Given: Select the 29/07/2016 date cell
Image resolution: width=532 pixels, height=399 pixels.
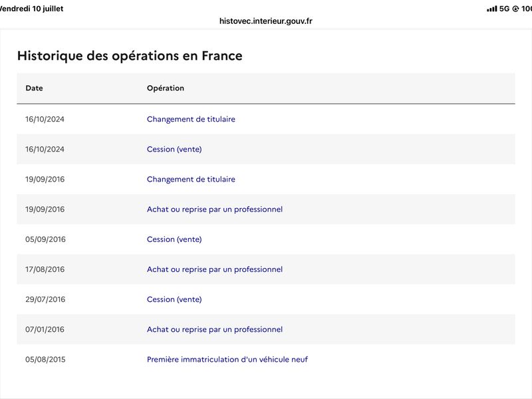Looking at the screenshot, I should [x=45, y=299].
